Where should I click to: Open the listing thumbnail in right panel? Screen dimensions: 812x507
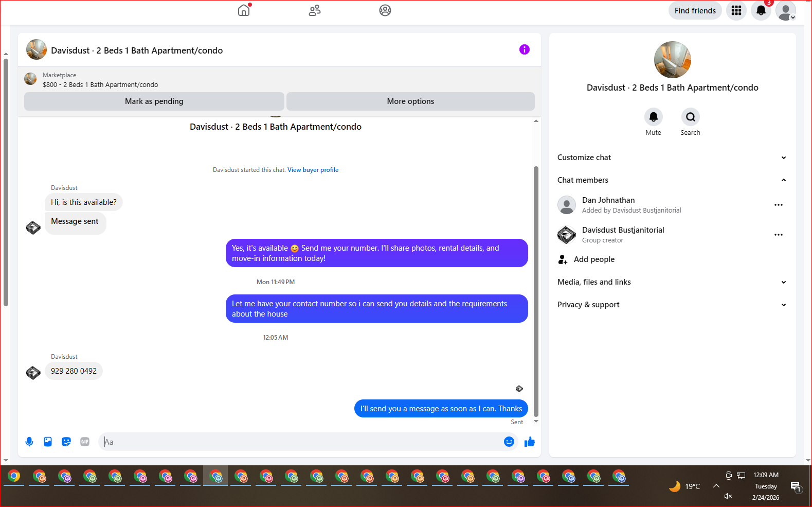pos(673,60)
